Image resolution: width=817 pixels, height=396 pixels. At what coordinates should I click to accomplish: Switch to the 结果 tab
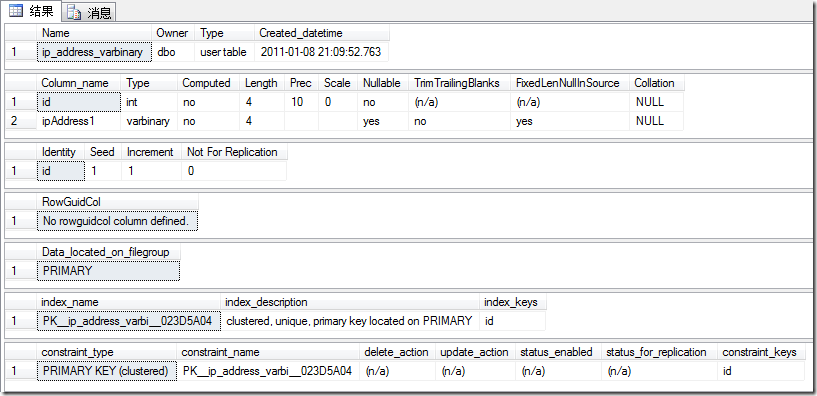click(x=31, y=11)
